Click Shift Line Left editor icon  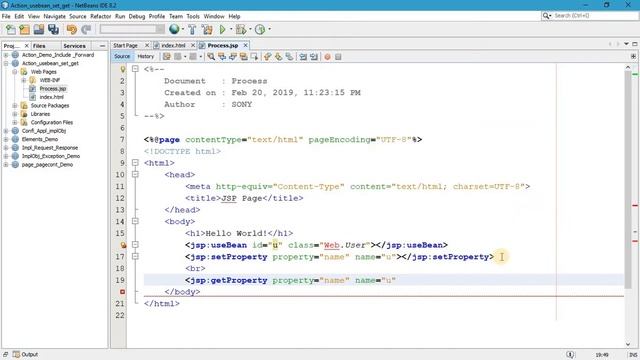(303, 57)
